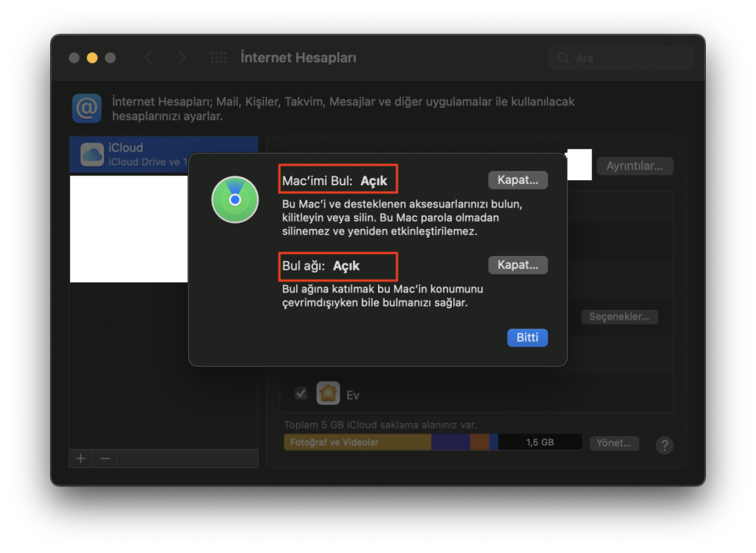
Task: Toggle the Ev checkbox
Action: click(301, 394)
